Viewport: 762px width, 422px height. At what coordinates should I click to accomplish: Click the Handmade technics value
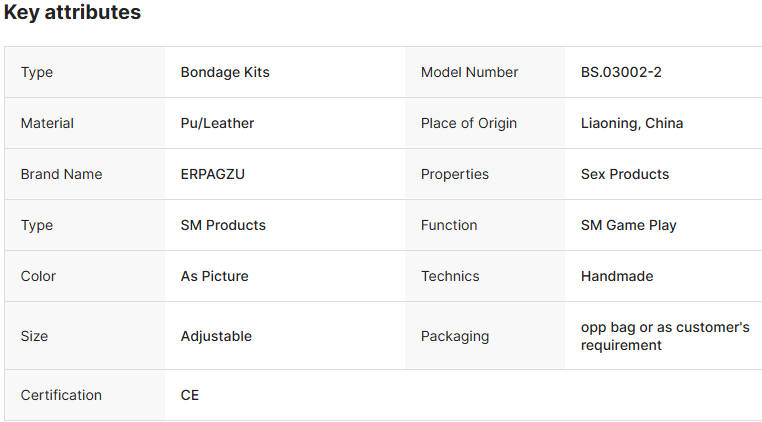(x=617, y=276)
